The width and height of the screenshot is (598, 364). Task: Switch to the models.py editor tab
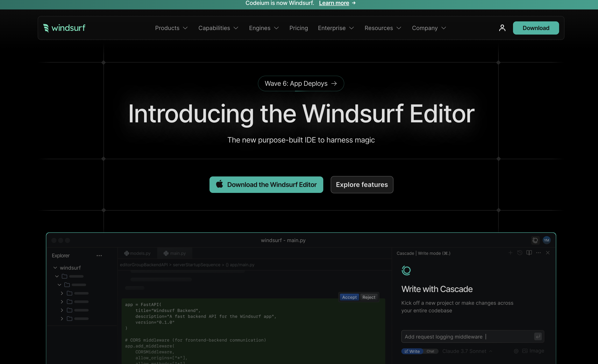137,253
